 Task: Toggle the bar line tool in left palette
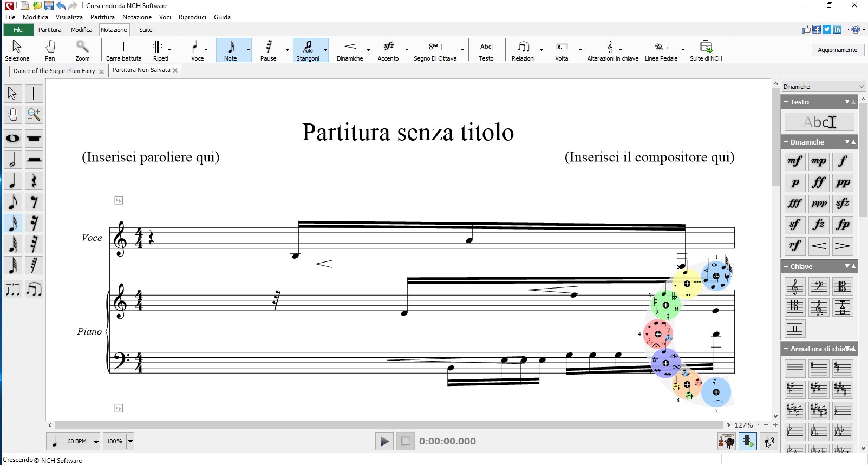pos(34,94)
